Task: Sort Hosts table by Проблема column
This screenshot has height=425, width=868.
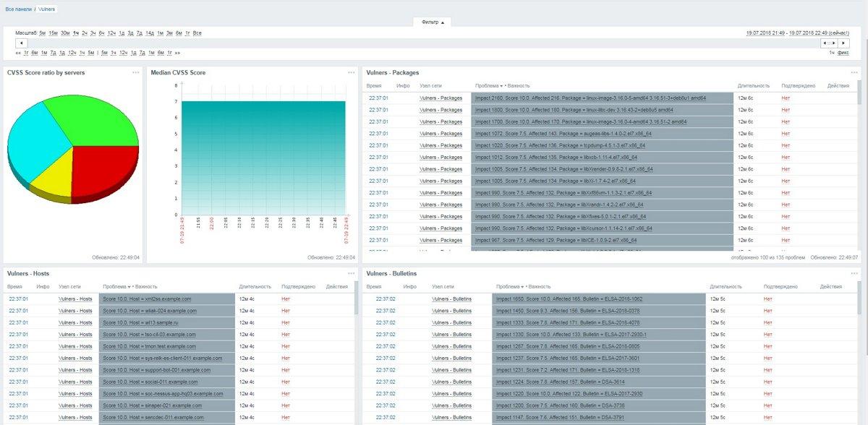Action: point(115,287)
